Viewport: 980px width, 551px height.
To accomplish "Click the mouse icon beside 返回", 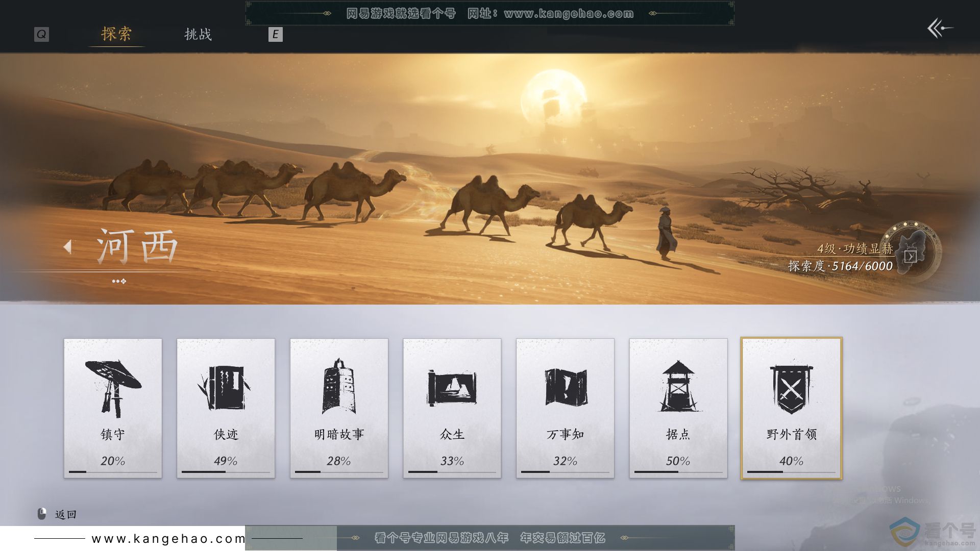I will click(x=42, y=514).
